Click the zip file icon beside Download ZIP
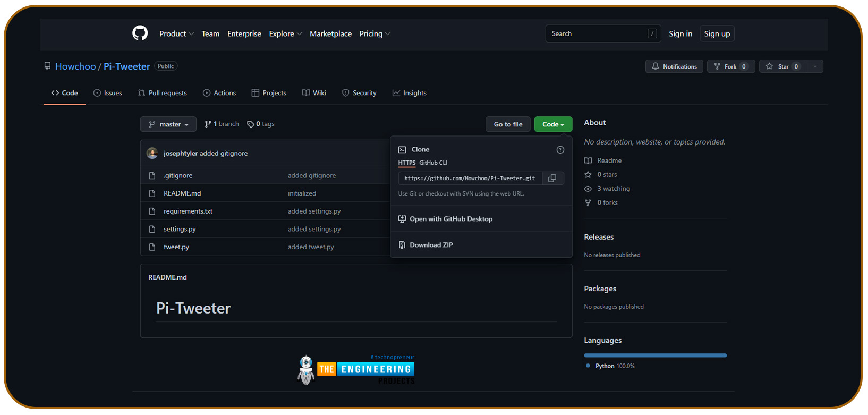The width and height of the screenshot is (868, 415). [x=402, y=245]
